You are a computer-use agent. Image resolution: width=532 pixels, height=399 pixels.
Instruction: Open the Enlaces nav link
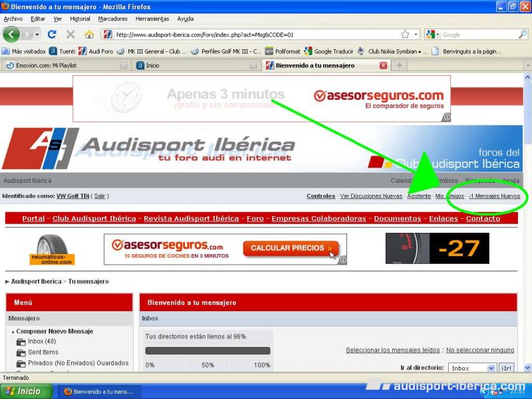[x=444, y=219]
